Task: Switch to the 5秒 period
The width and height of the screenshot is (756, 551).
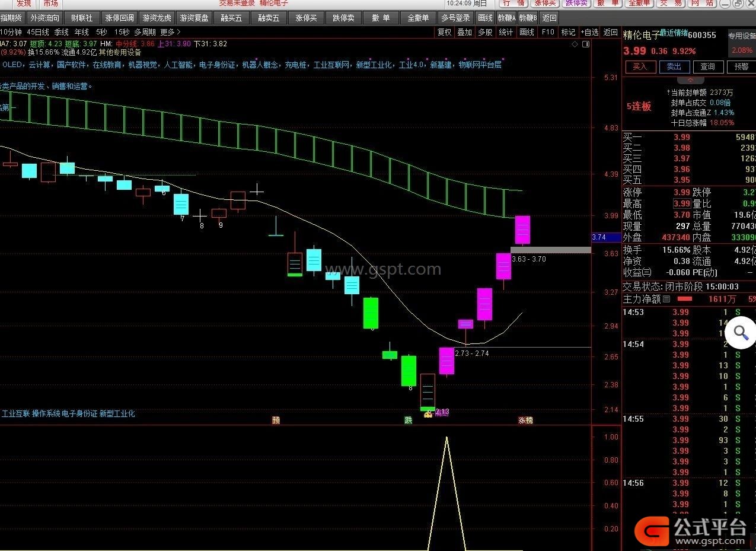Action: pos(101,32)
